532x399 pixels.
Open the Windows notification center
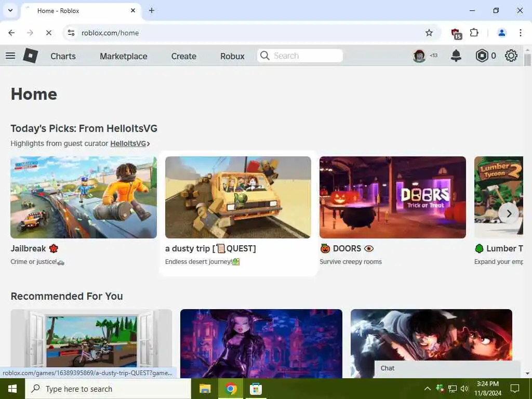point(515,389)
